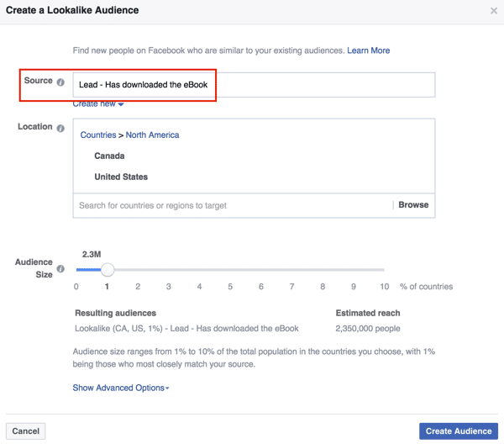Click the 3 mark under slider
504x444 pixels.
pyautogui.click(x=169, y=287)
